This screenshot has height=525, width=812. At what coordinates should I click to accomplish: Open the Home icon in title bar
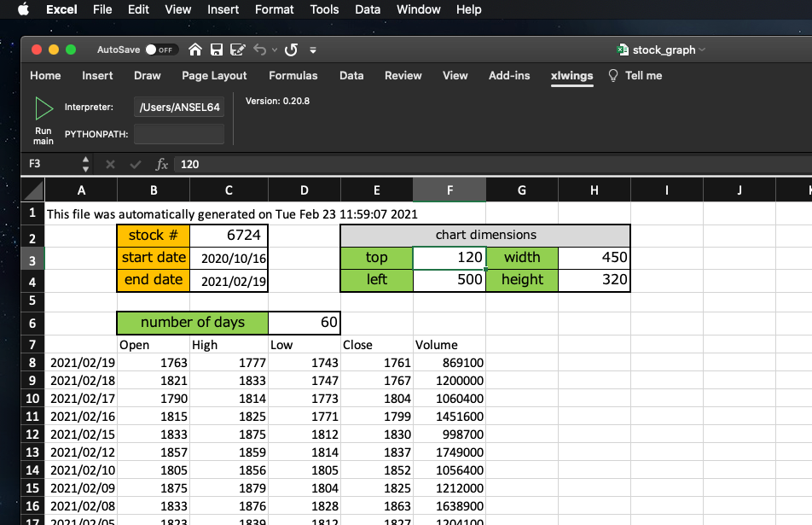(x=195, y=50)
